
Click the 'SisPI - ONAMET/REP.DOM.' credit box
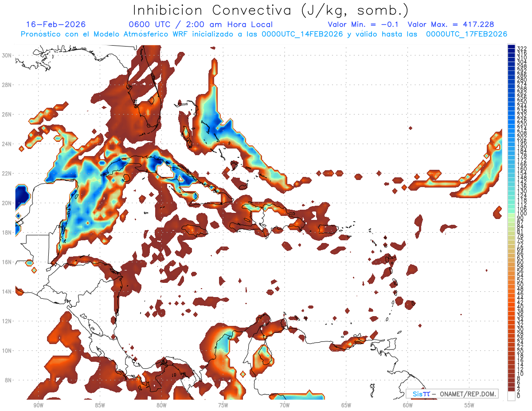(452, 394)
